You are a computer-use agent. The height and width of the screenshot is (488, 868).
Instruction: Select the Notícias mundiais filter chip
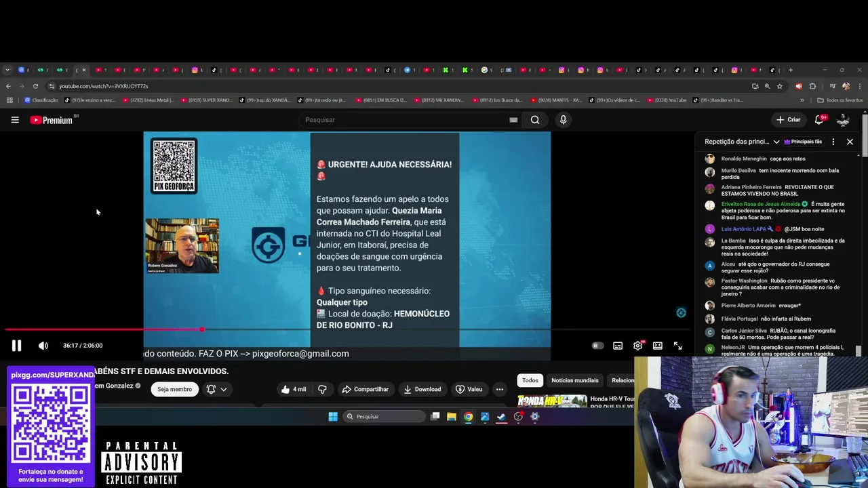(575, 380)
